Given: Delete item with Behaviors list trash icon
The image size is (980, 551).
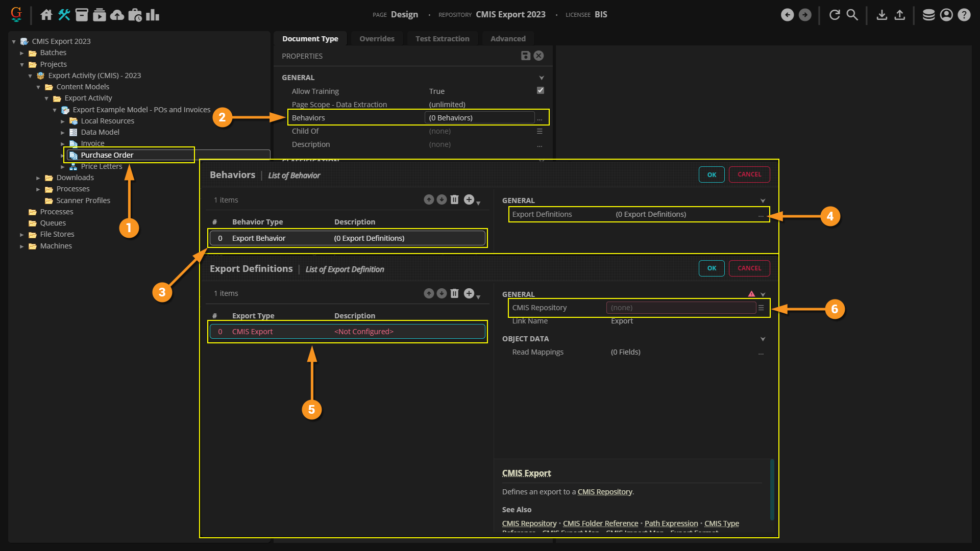Looking at the screenshot, I should coord(454,199).
